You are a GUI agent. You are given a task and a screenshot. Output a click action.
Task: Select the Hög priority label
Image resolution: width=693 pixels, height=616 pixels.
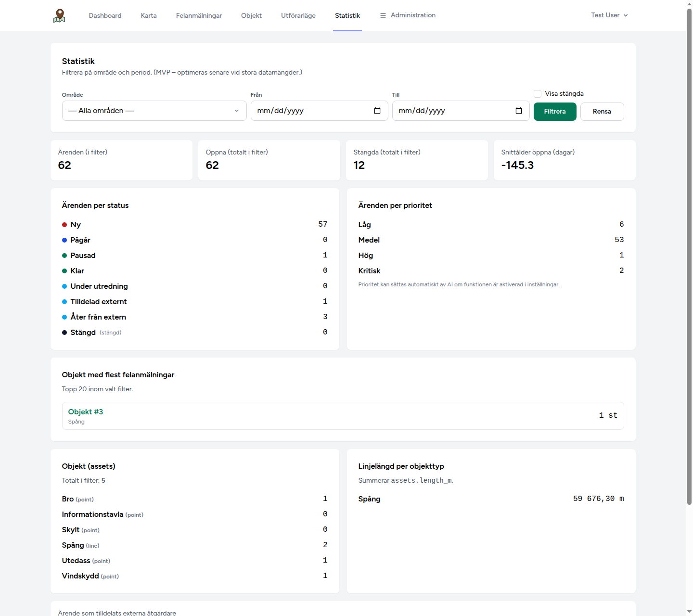(x=366, y=256)
